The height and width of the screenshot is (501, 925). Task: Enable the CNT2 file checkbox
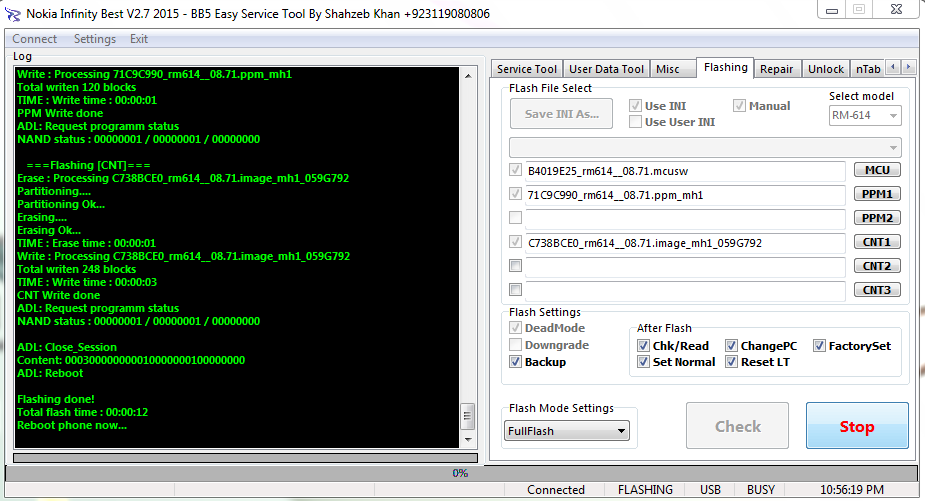[x=516, y=266]
